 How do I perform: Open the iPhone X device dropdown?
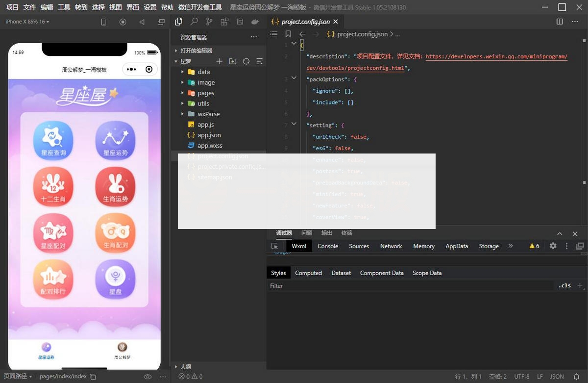27,22
